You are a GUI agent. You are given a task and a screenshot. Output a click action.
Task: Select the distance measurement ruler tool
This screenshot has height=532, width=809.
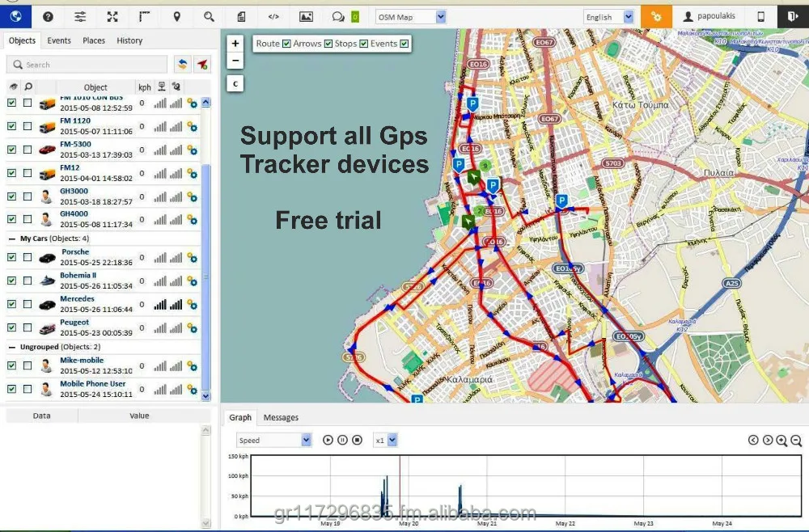pyautogui.click(x=144, y=16)
